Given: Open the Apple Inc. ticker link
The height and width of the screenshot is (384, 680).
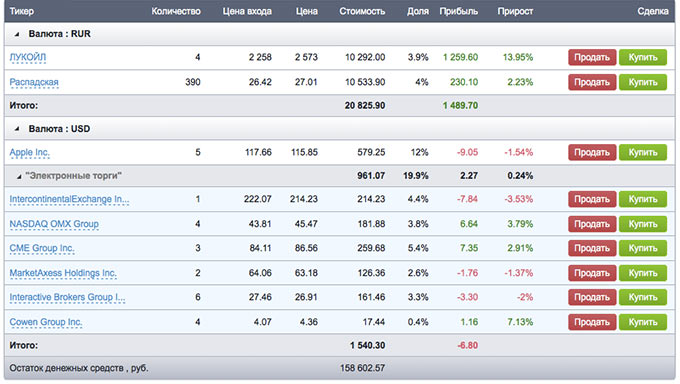Looking at the screenshot, I should tap(29, 152).
